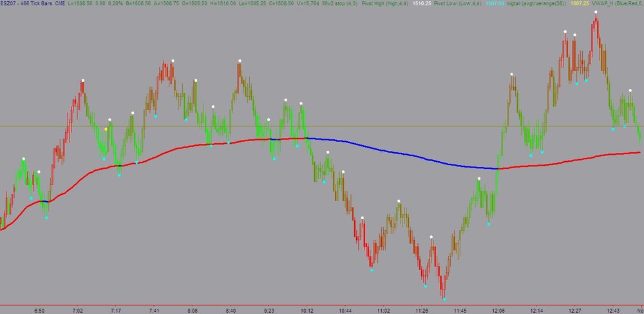Click the 9:23 time axis label
Screen dimensions: 644x314
pos(269,310)
